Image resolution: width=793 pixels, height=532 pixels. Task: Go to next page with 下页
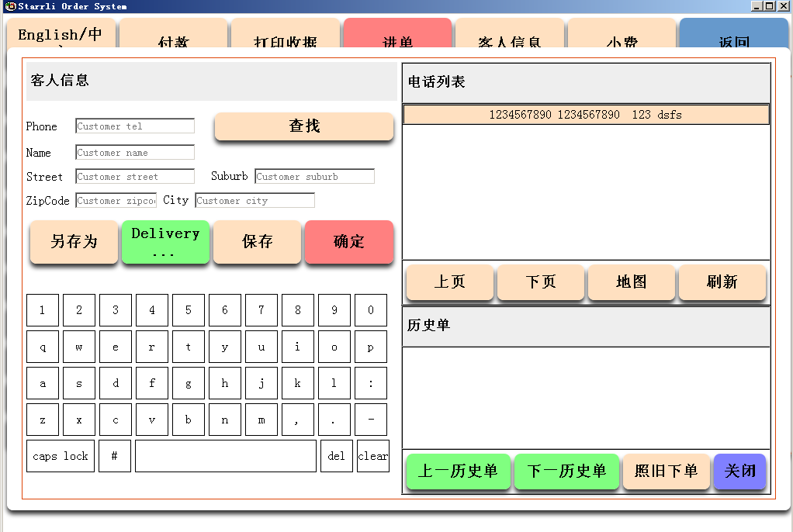pos(540,282)
